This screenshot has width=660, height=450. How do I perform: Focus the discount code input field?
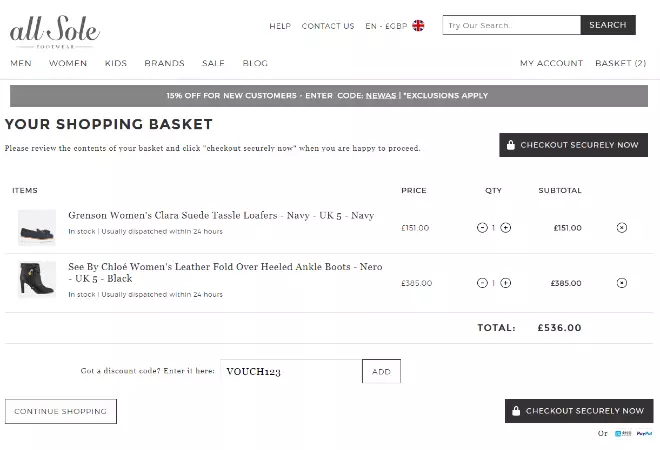[290, 372]
